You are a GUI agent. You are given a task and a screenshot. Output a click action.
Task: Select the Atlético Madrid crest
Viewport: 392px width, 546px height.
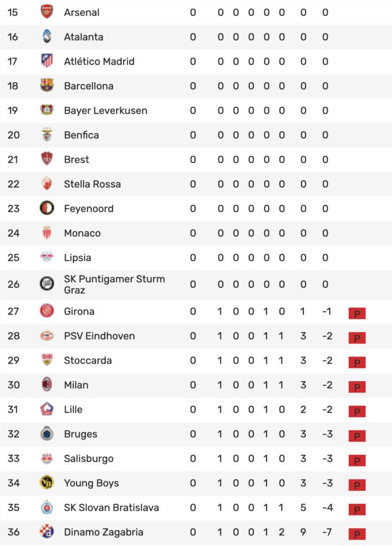pos(47,61)
